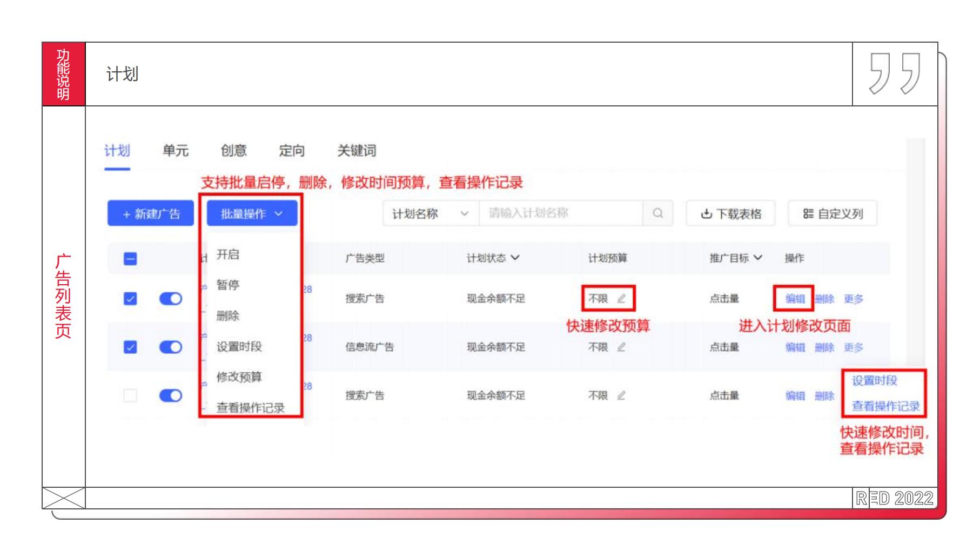This screenshot has width=980, height=551.
Task: Click the 请输入计划名称 search field
Action: [561, 213]
